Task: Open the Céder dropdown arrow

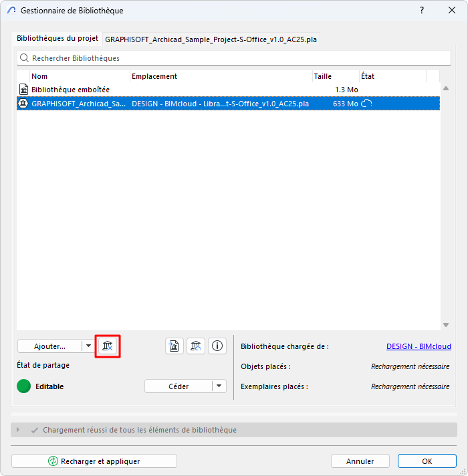Action: pos(219,386)
